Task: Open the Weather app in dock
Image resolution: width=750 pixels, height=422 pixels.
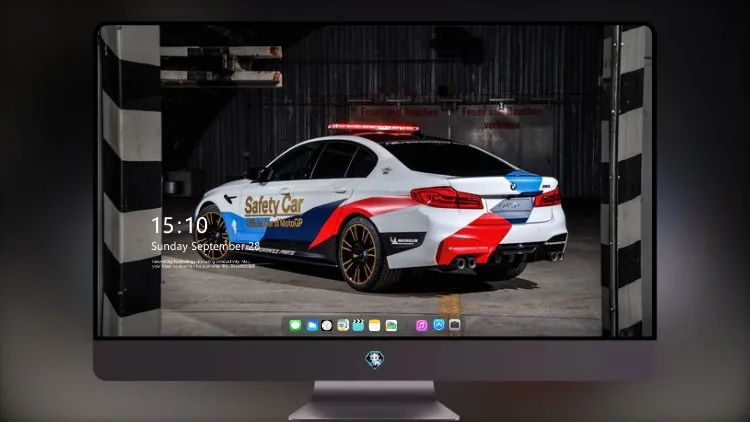Action: pyautogui.click(x=311, y=325)
